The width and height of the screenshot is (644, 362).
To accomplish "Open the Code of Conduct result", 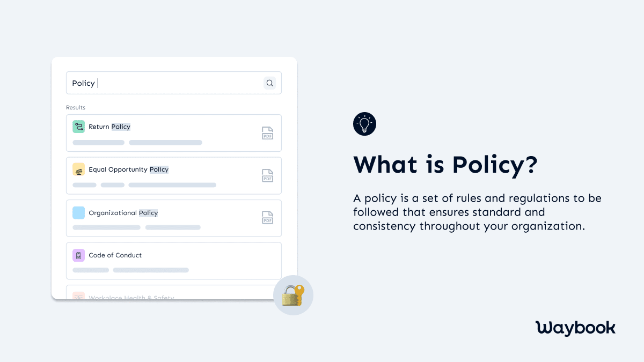I will click(174, 261).
